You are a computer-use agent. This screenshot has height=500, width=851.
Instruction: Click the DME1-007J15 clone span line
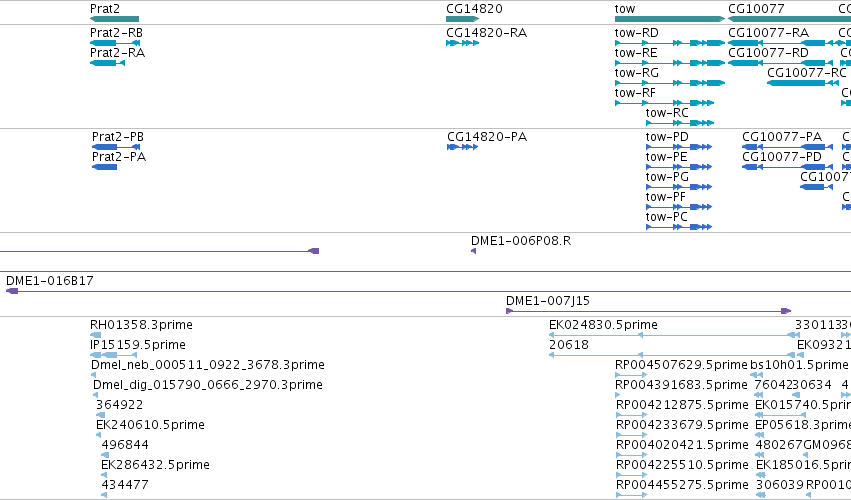pyautogui.click(x=649, y=311)
